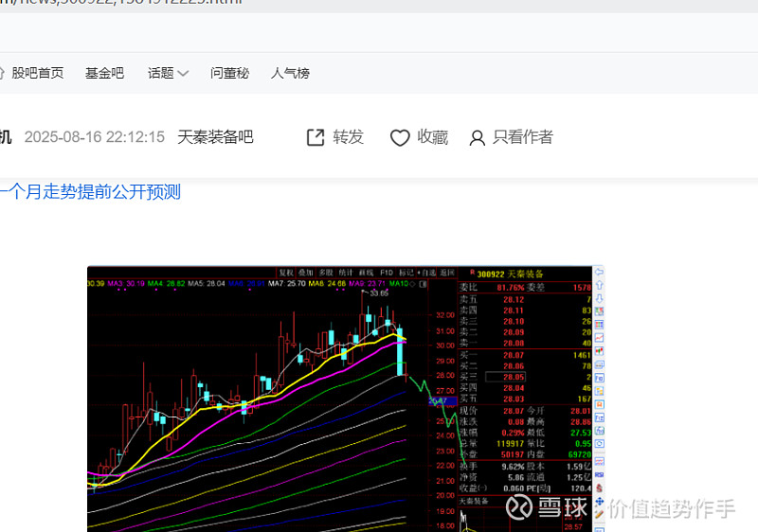This screenshot has height=532, width=758.
Task: Click 复权 in the chart toolbar
Action: click(x=286, y=273)
